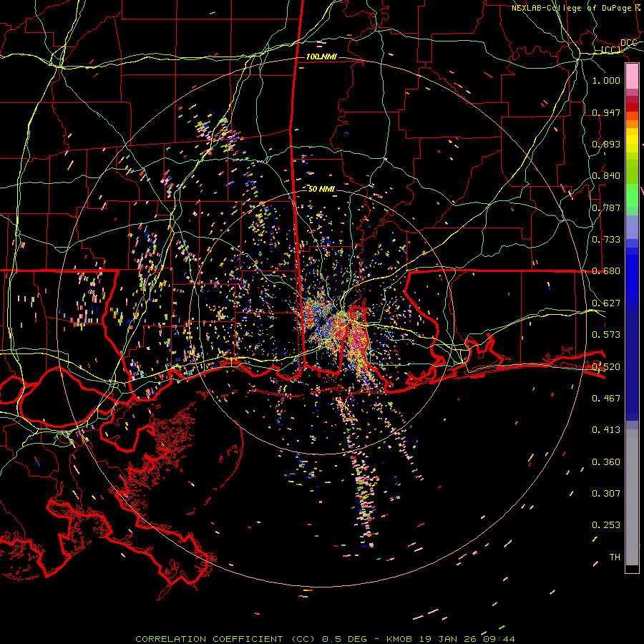Select the 0.573 scale label
Image resolution: width=644 pixels, height=644 pixels.
coord(606,334)
